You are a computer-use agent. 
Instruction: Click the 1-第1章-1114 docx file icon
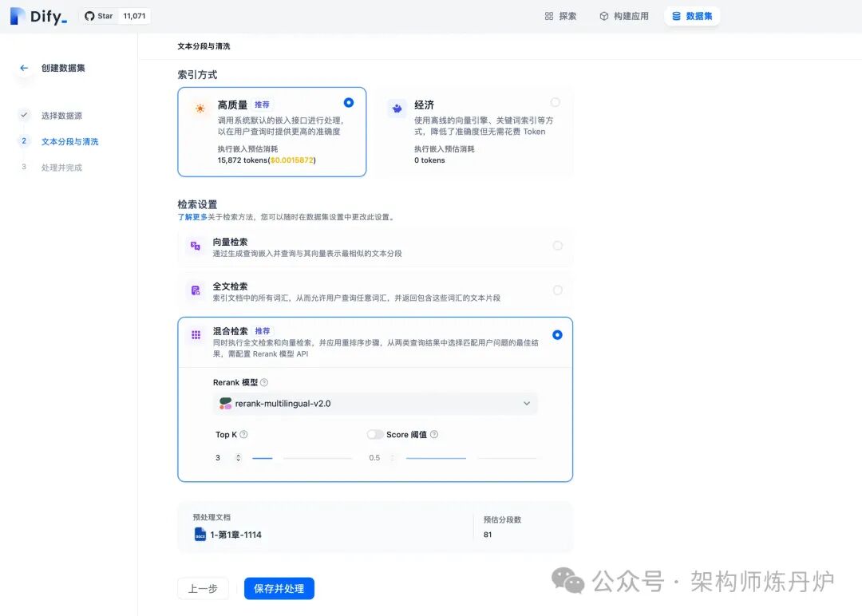tap(200, 534)
